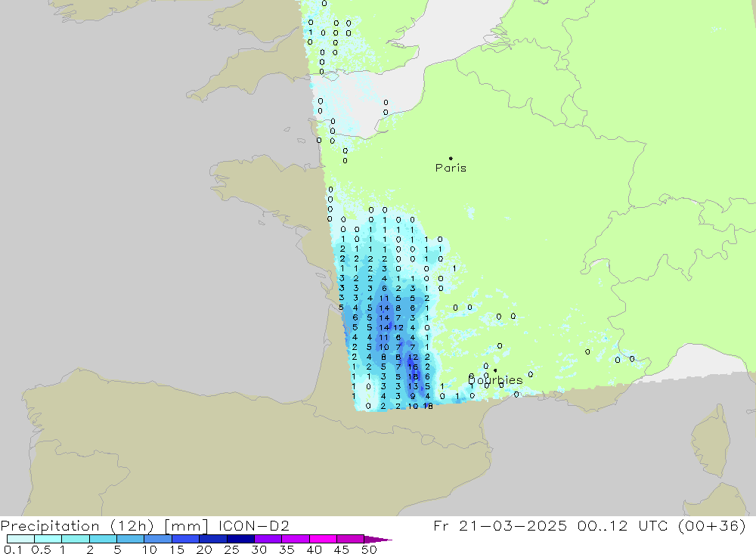The image size is (756, 554).
Task: Click the 1–2 mm legend swatch
Action: 75,539
